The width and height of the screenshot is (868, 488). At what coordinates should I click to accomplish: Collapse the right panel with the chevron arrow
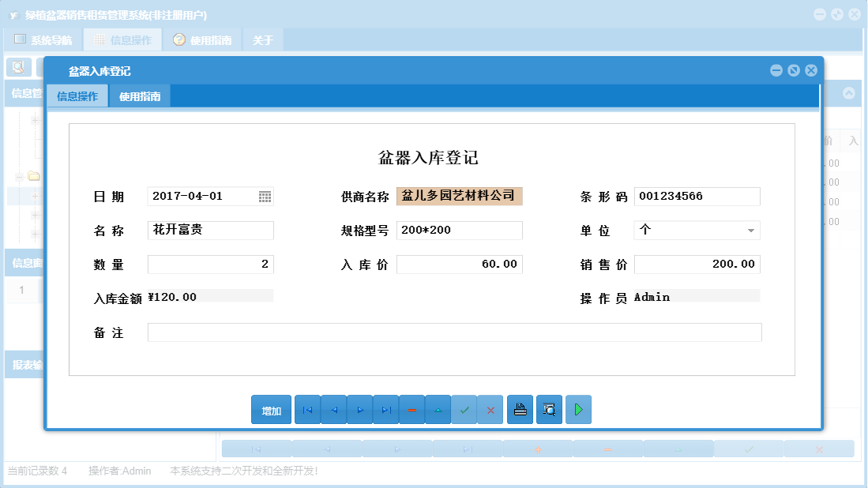tap(849, 92)
